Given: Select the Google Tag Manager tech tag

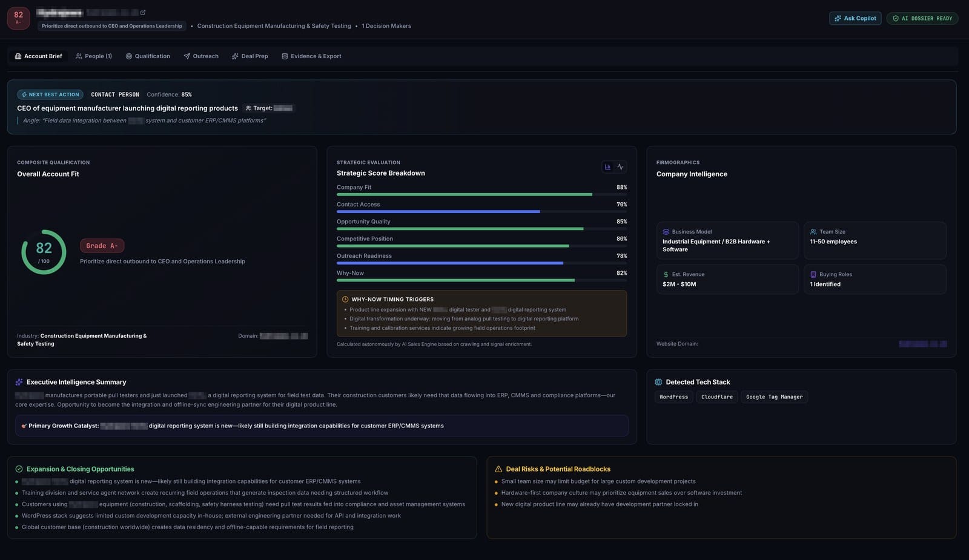Looking at the screenshot, I should click(774, 397).
